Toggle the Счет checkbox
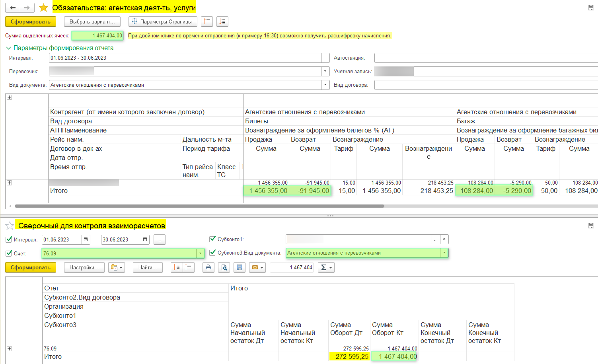598x364 pixels. pyautogui.click(x=9, y=253)
